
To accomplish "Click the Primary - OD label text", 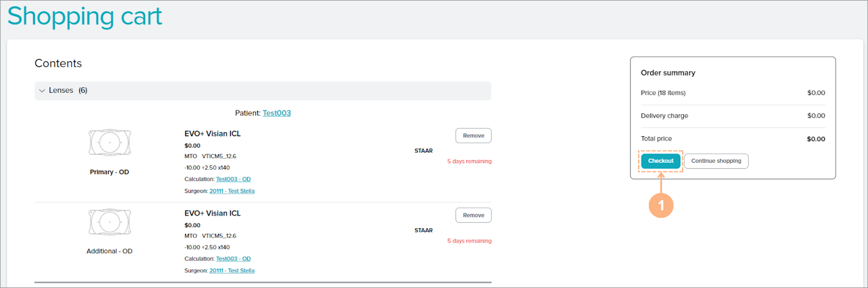I will point(109,172).
